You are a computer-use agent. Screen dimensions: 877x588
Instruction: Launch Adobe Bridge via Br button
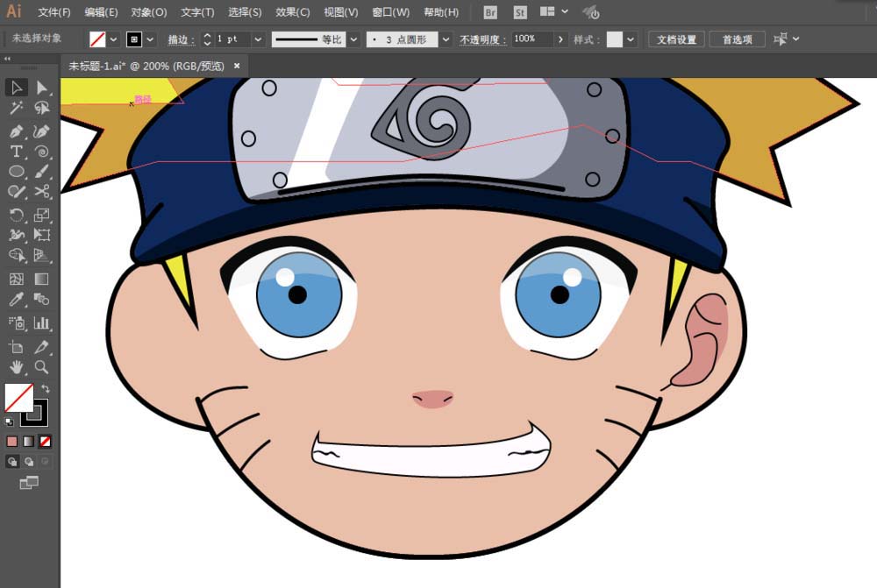(x=490, y=12)
